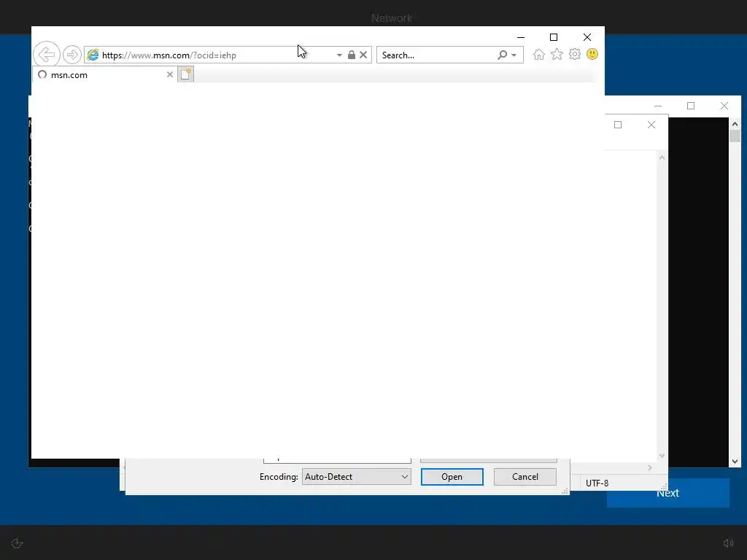Click Notepad vertical scrollbar down arrow
This screenshot has height=560, width=747.
click(662, 456)
